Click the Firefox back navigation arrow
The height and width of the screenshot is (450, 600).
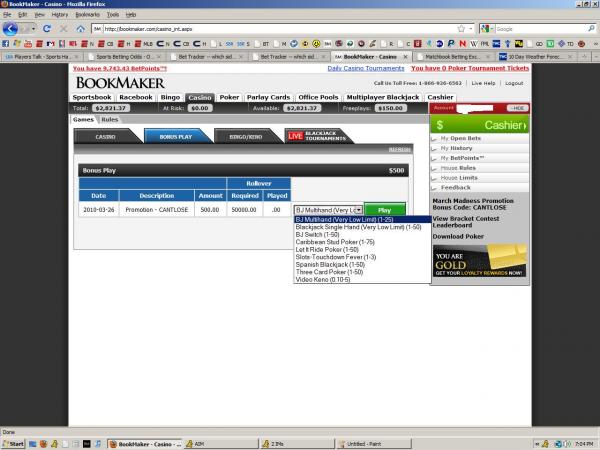coord(11,29)
